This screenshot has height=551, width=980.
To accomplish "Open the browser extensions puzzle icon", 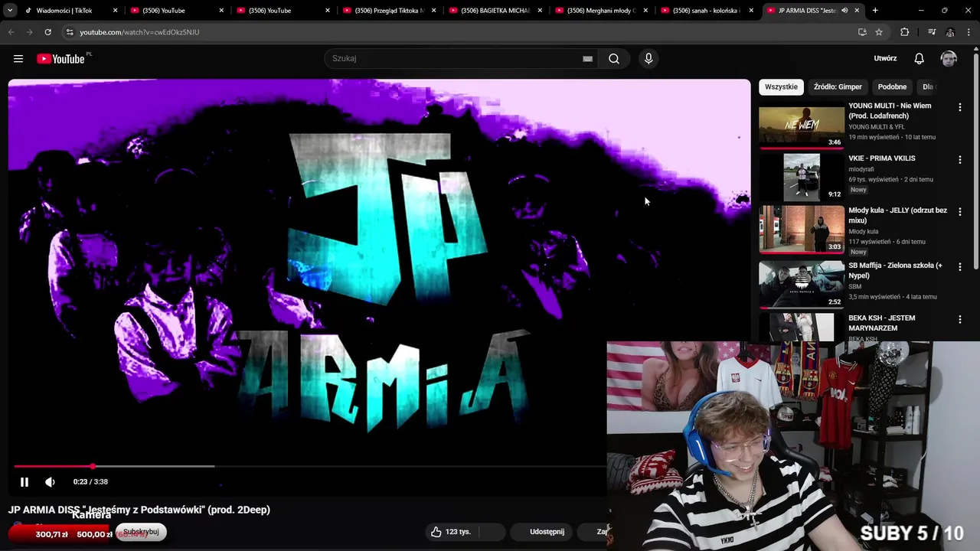I will click(x=905, y=32).
